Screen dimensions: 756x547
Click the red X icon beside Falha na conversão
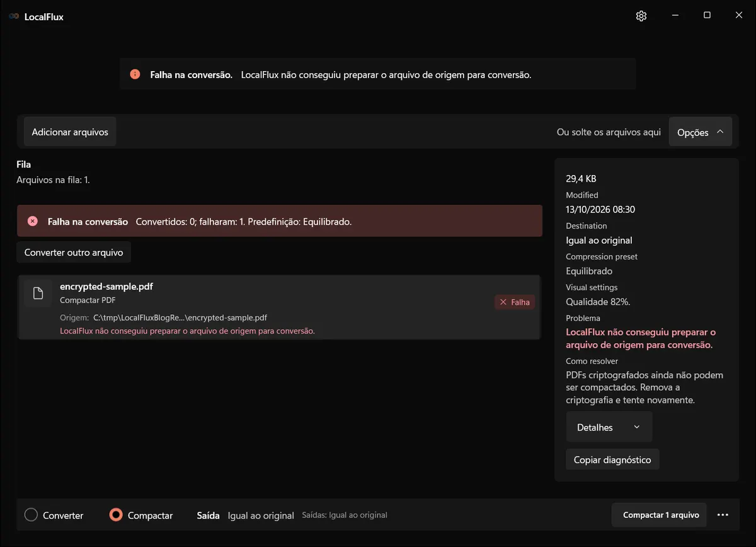click(33, 221)
